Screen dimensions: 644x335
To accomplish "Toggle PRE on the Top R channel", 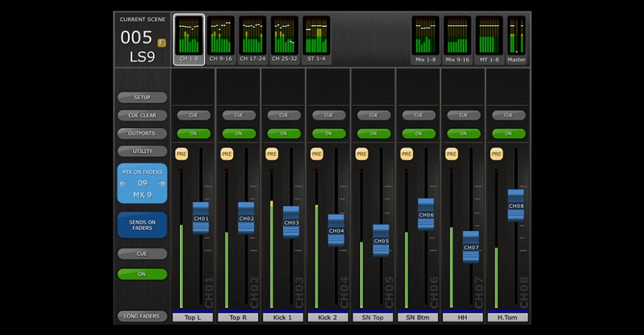I will (227, 154).
